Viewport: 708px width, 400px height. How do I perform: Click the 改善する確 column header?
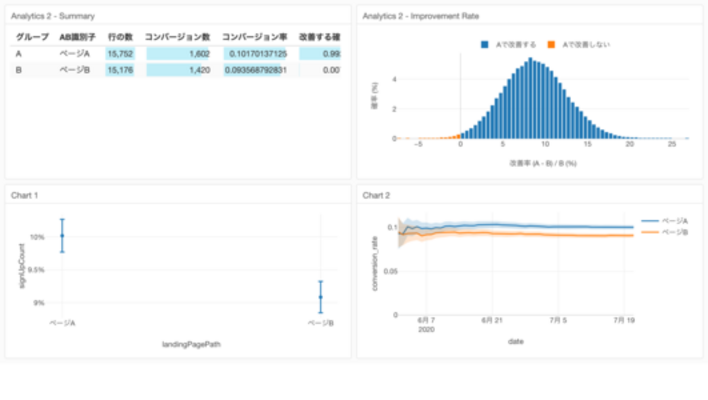pos(319,37)
